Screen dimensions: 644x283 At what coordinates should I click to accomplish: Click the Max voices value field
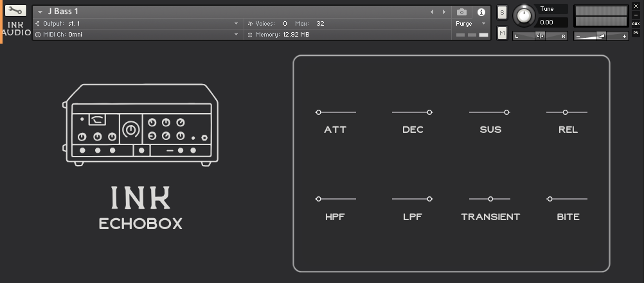point(320,24)
